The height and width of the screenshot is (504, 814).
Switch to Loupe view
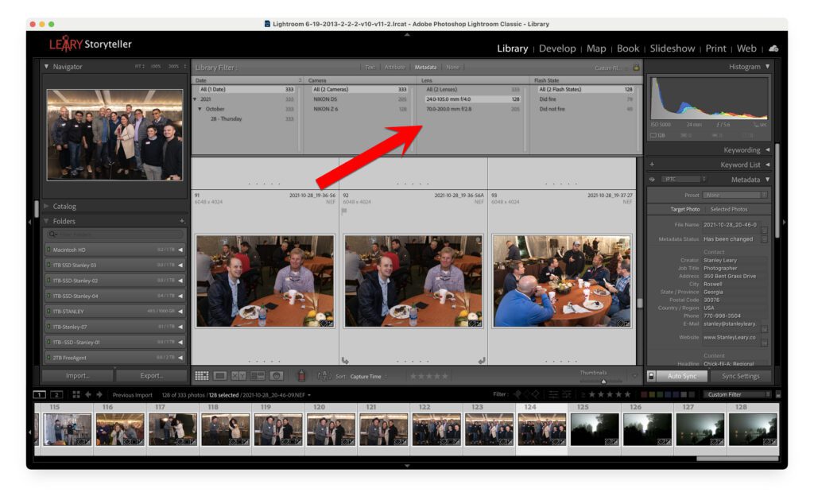[220, 376]
